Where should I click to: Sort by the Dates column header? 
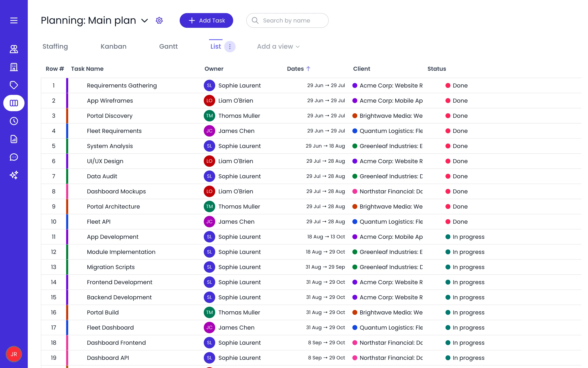(299, 69)
